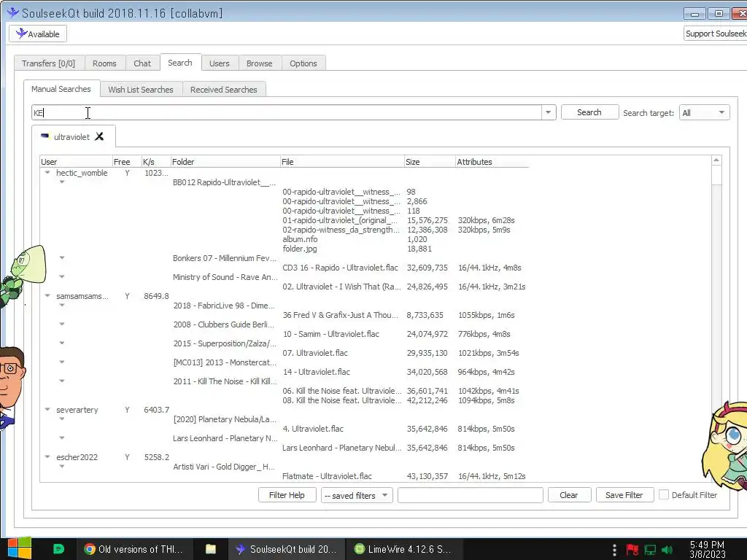Sort results by Size column
This screenshot has width=747, height=560.
point(429,162)
